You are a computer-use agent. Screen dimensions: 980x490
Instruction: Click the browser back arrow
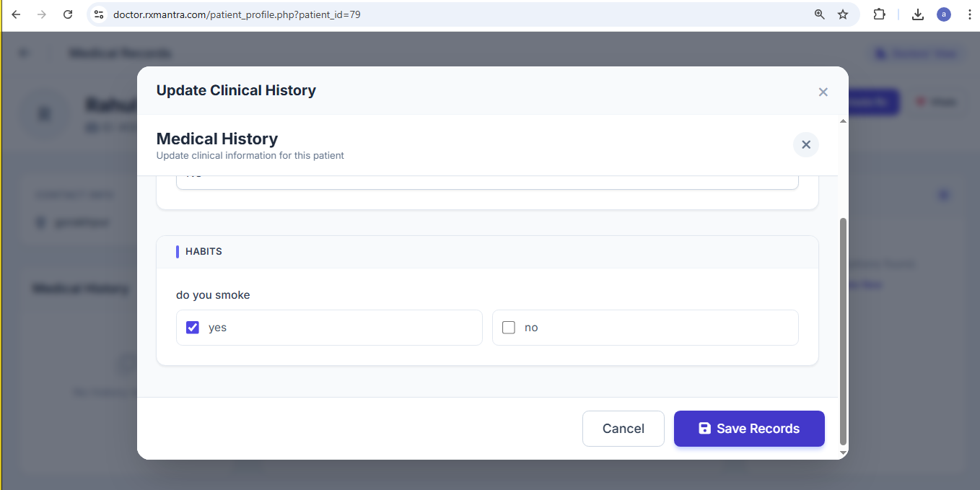pos(16,14)
